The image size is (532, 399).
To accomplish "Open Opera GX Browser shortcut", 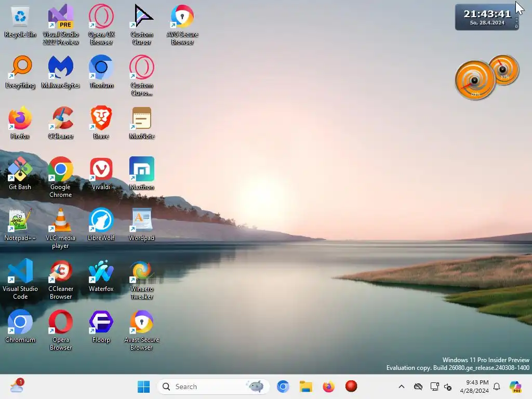I will 101,25.
